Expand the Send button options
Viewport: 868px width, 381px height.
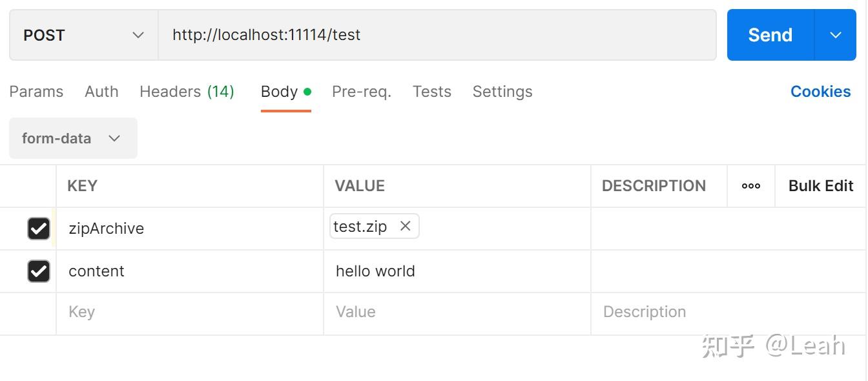836,35
